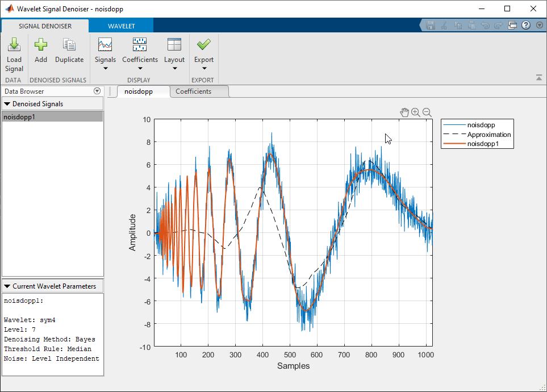Add a new denoised signal

[x=40, y=46]
